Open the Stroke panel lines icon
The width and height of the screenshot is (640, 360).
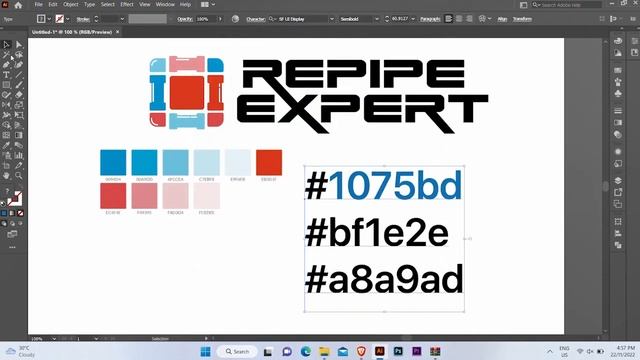(x=618, y=111)
